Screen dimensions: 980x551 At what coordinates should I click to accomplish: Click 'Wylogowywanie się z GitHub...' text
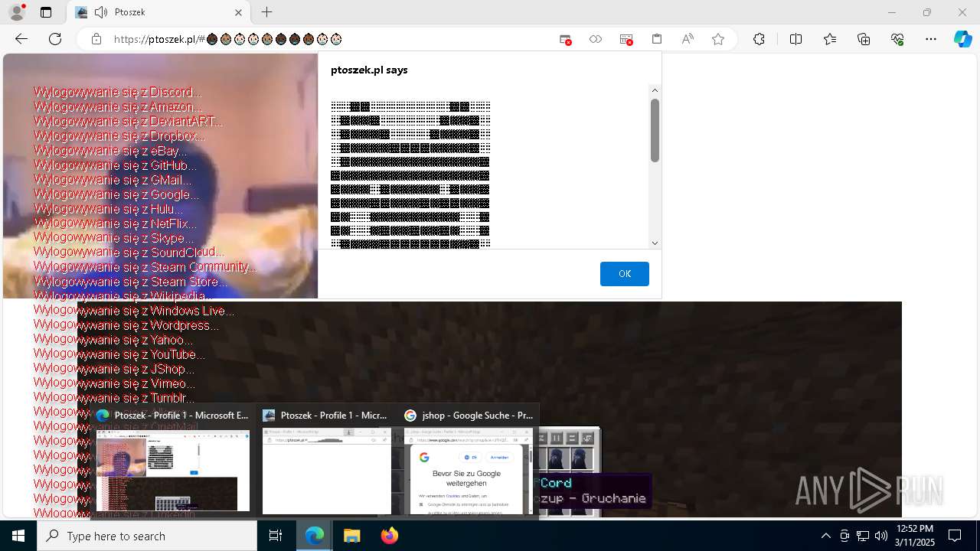click(115, 165)
